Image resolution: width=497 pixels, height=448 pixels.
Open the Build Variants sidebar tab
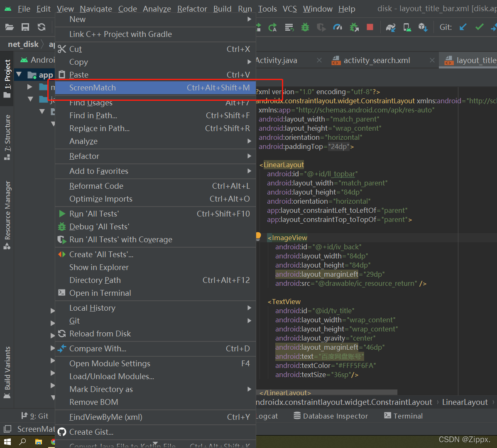[x=7, y=373]
